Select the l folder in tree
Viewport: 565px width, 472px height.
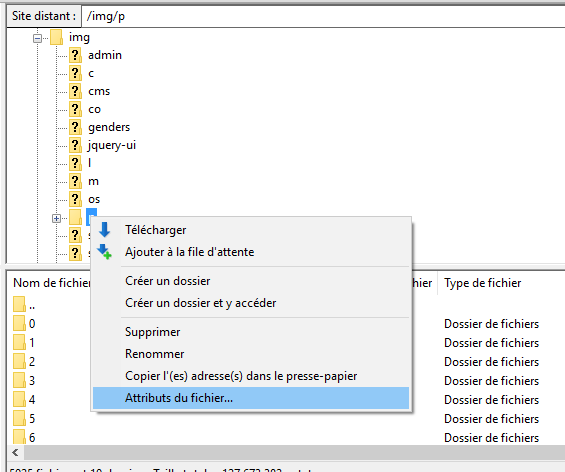tap(90, 163)
